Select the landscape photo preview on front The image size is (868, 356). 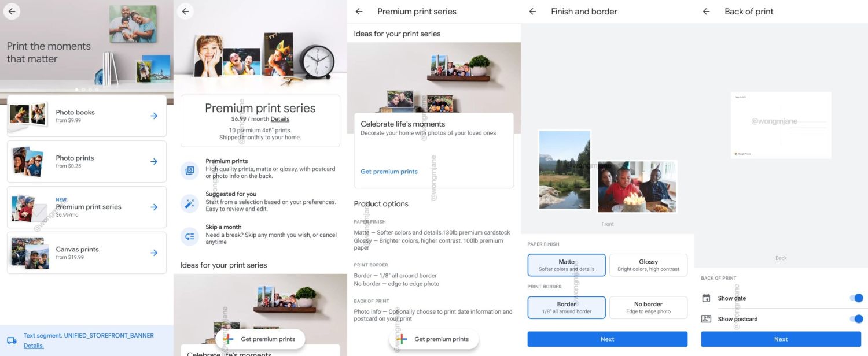[x=565, y=170]
